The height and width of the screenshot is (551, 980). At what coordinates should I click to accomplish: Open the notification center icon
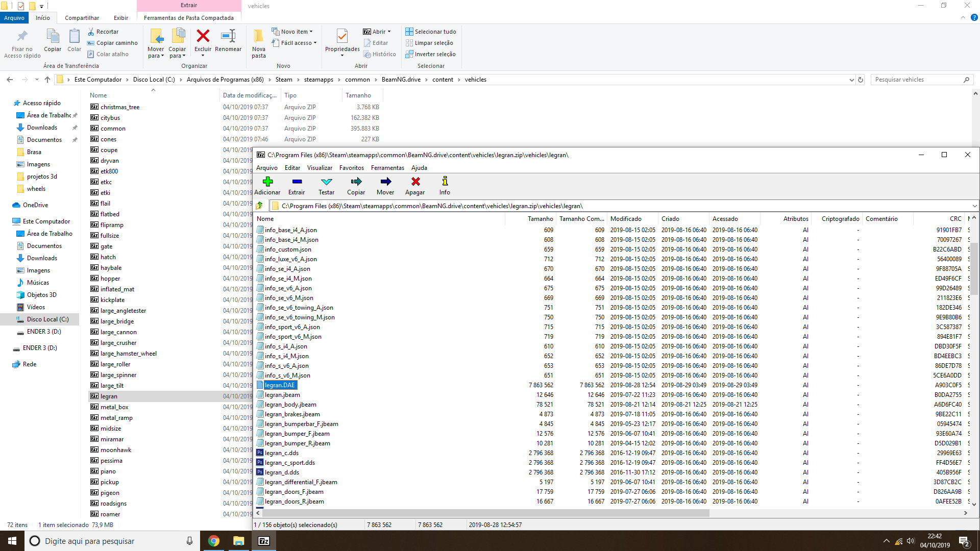click(x=964, y=541)
